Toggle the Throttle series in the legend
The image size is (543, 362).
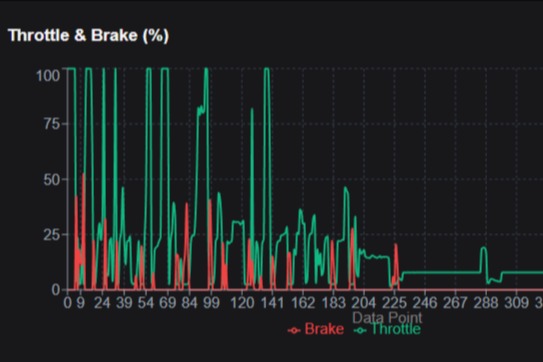pos(387,329)
